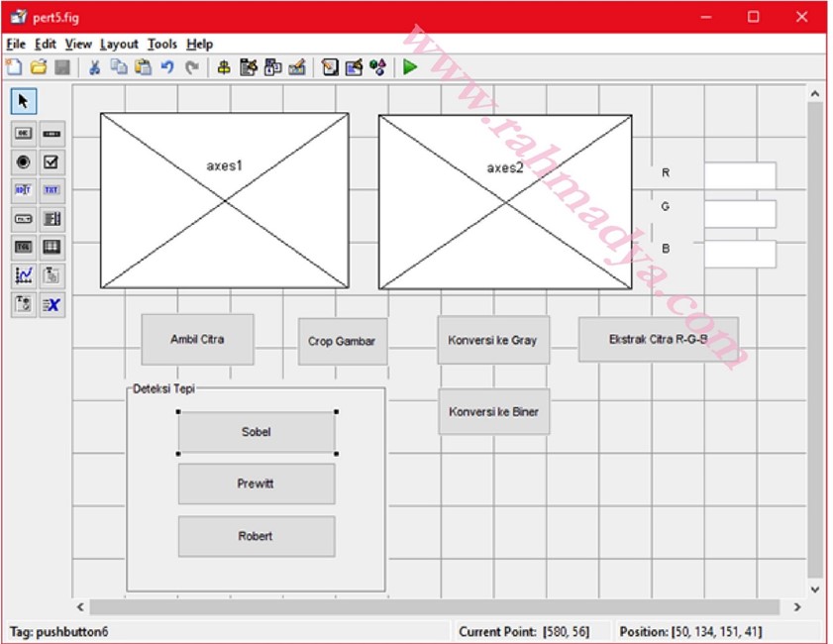The height and width of the screenshot is (644, 833).
Task: Click the Undo toolbar icon
Action: pyautogui.click(x=167, y=67)
